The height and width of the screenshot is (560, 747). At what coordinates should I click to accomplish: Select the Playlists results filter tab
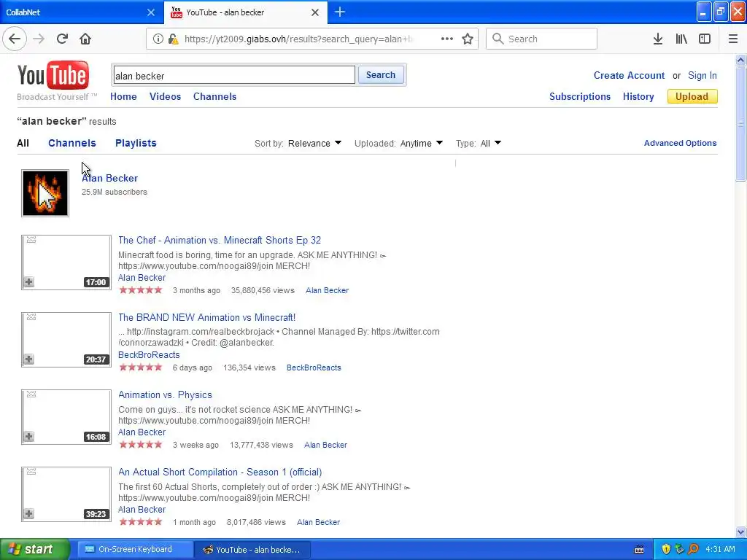click(x=136, y=144)
